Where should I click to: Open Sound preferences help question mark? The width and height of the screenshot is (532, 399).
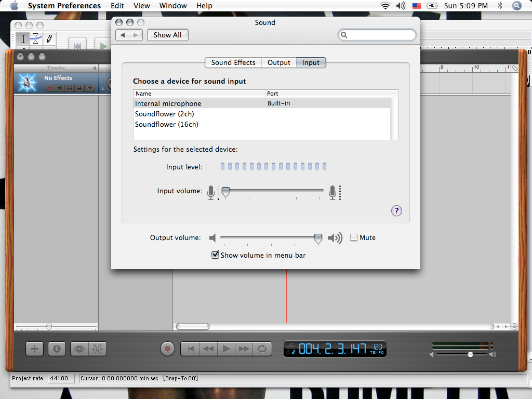[396, 211]
